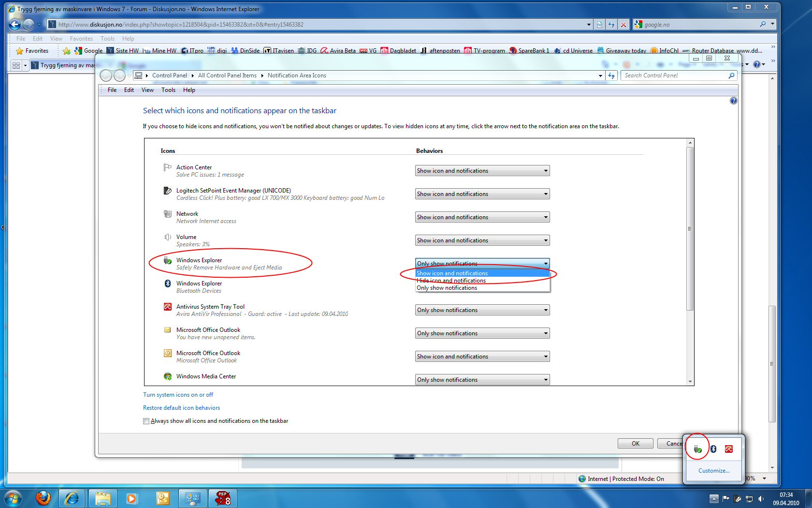This screenshot has width=812, height=508.
Task: Open Windows Media Player on taskbar
Action: pos(131,498)
